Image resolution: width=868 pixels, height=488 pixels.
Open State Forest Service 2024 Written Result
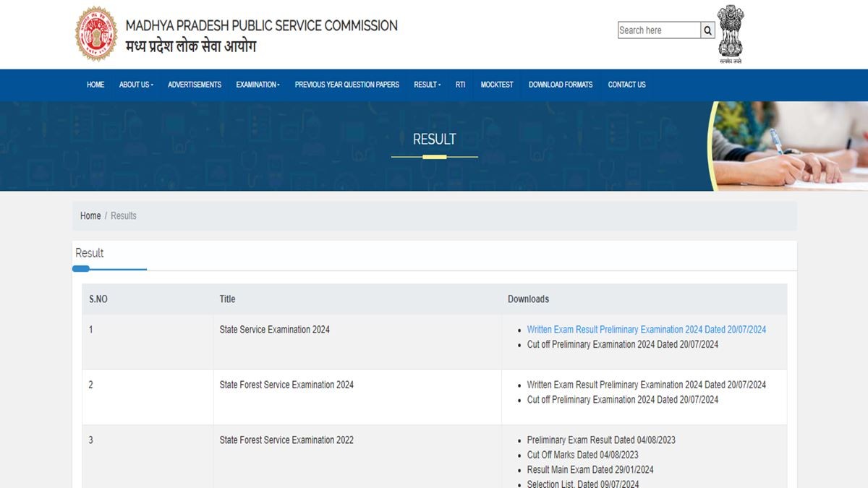point(646,385)
